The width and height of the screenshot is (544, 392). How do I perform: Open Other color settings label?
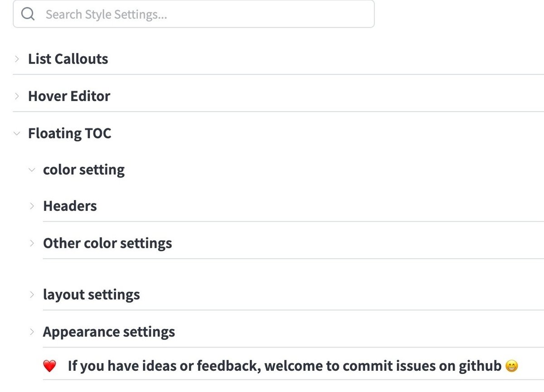[107, 243]
